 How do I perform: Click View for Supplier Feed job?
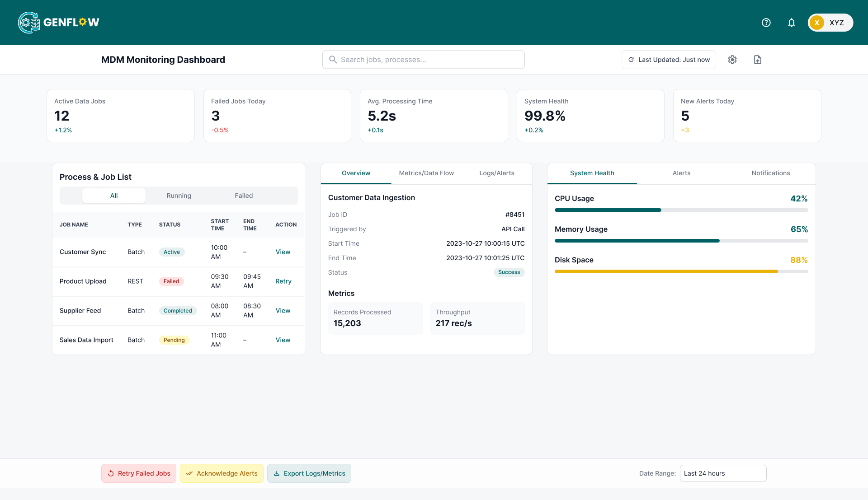[283, 311]
